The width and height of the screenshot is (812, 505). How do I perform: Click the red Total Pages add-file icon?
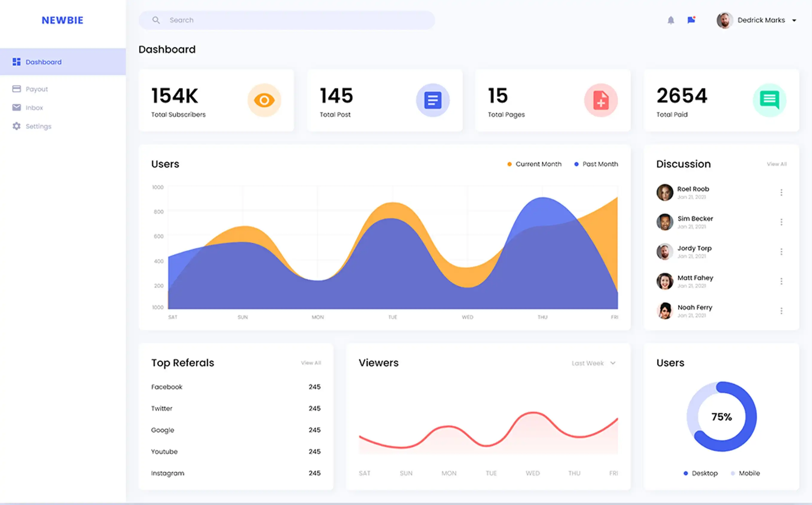pos(601,100)
